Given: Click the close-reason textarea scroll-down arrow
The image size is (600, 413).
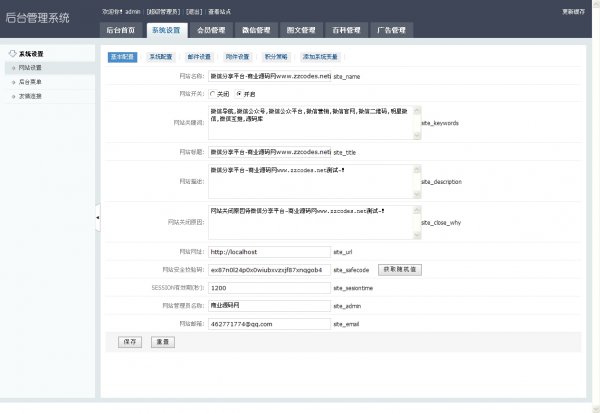Looking at the screenshot, I should tap(417, 235).
